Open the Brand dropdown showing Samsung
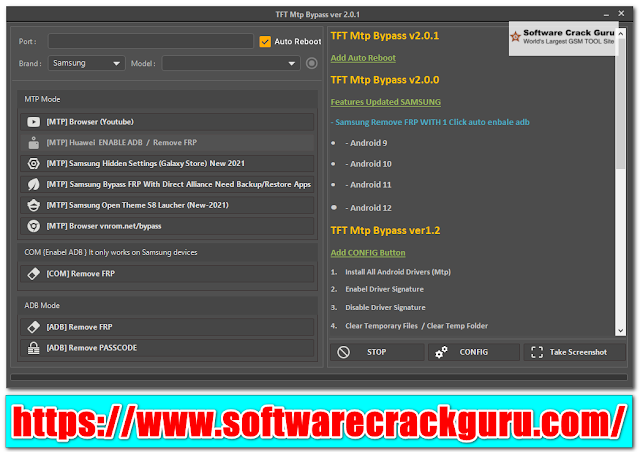 point(87,63)
